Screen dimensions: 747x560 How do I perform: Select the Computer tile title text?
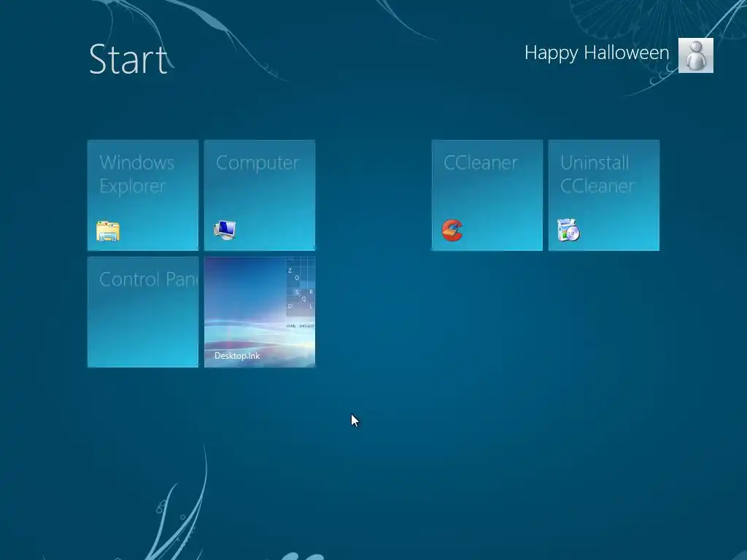[258, 163]
